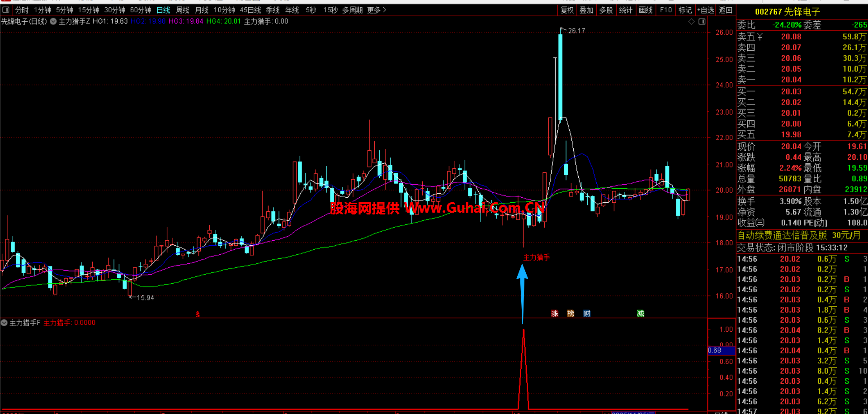Click the red $ marker on chart
Viewport: 868px width, 414px height.
tap(198, 314)
